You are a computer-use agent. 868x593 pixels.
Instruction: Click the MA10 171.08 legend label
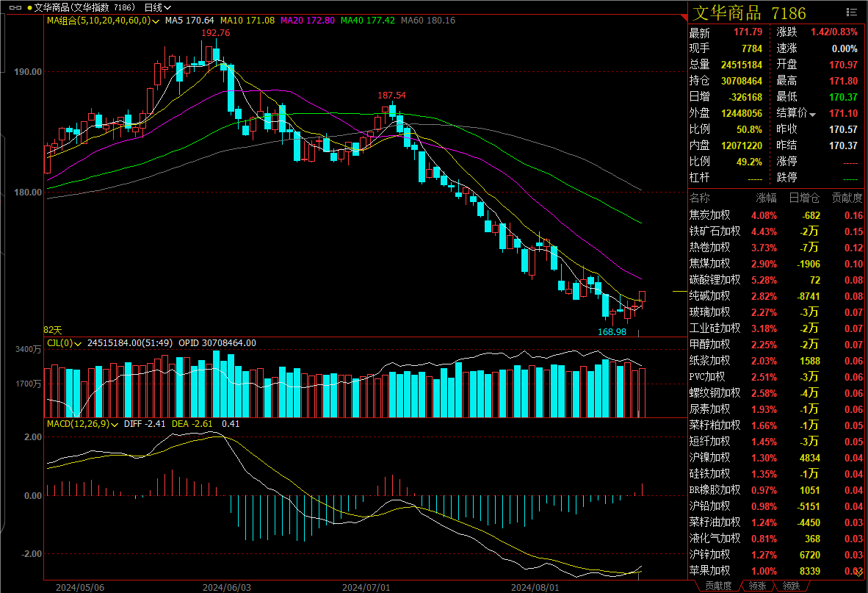click(x=247, y=21)
